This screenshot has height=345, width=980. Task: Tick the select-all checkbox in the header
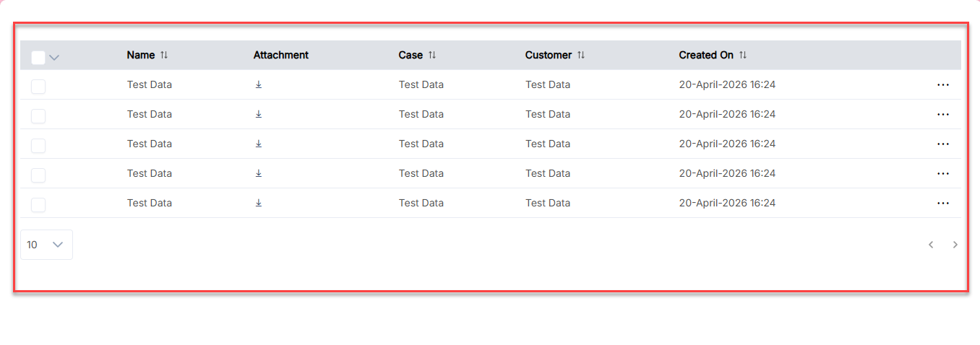point(38,58)
